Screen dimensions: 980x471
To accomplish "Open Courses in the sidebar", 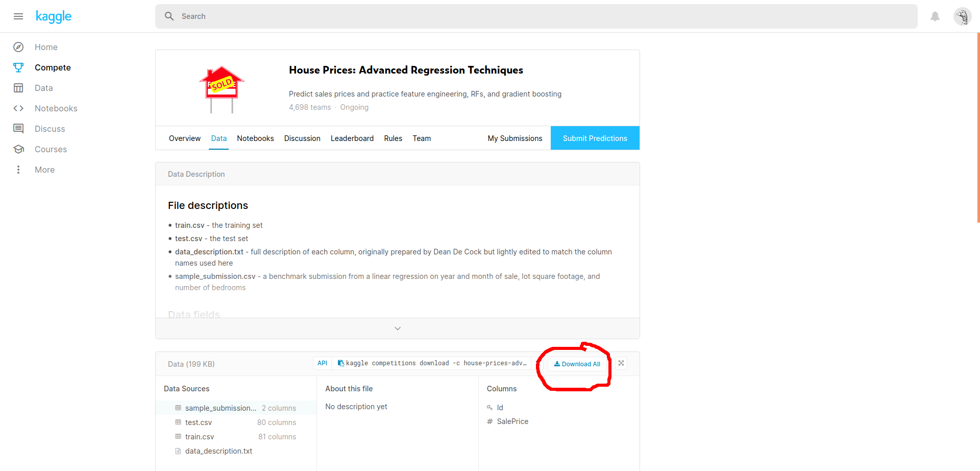I will tap(51, 149).
